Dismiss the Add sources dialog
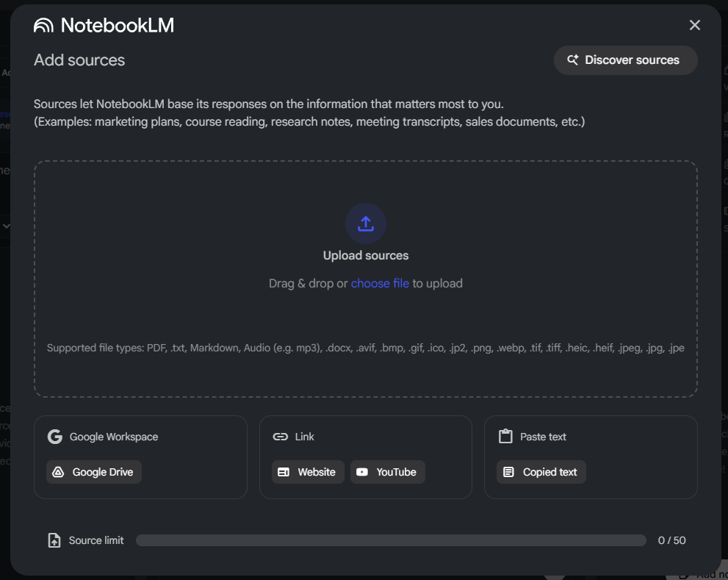This screenshot has width=728, height=580. tap(694, 24)
